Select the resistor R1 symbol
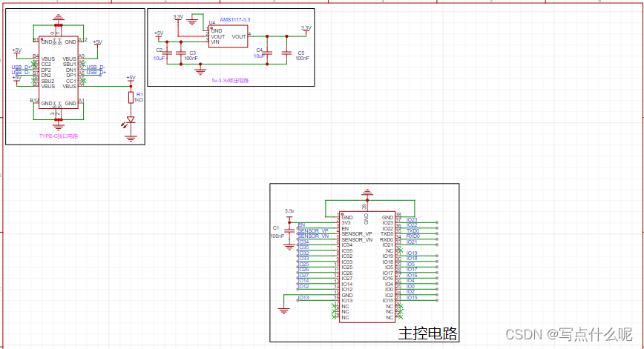The width and height of the screenshot is (644, 349). pyautogui.click(x=131, y=98)
